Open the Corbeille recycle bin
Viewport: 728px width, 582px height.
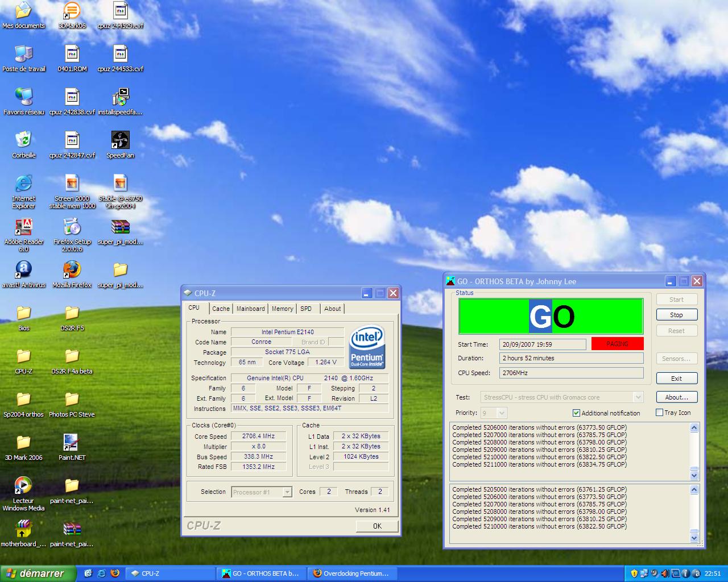(x=23, y=141)
